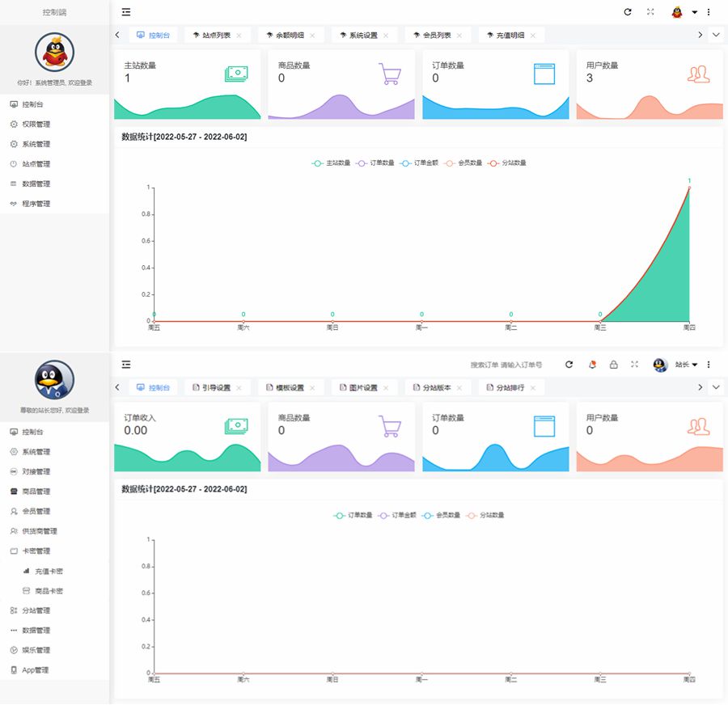Viewport: 728px width, 705px height.
Task: Click the 娱乐管理 sidebar icon
Action: (14, 650)
